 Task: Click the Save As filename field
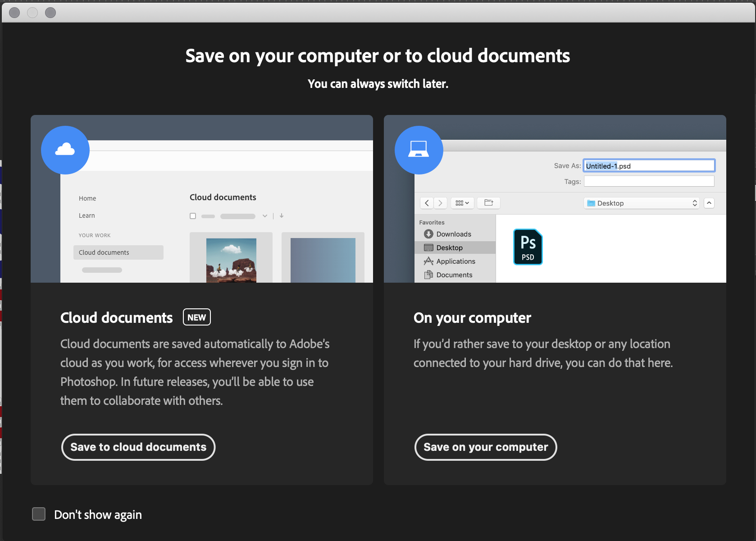[649, 166]
